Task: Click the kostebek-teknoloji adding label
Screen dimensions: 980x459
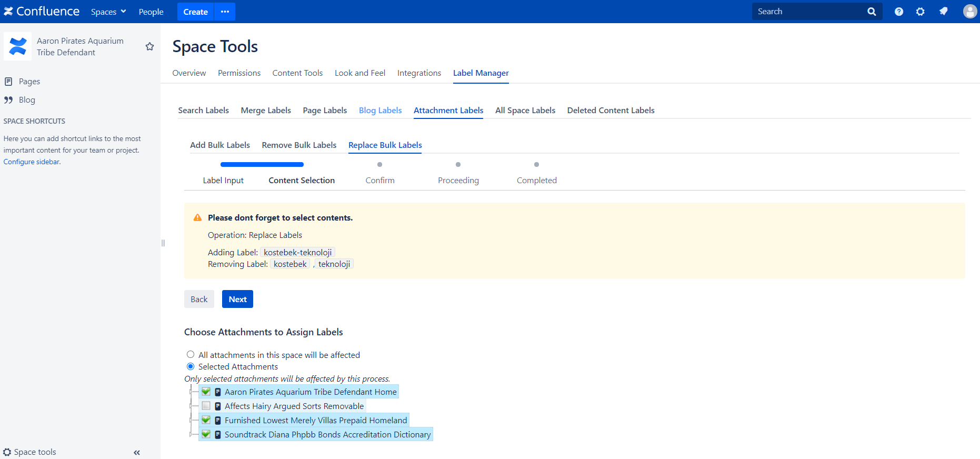Action: 298,253
